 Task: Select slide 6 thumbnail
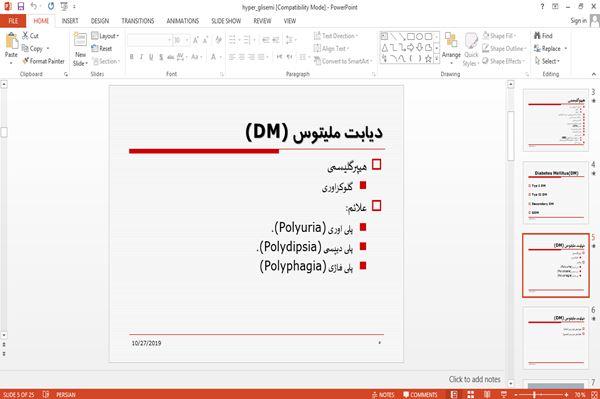tap(556, 337)
